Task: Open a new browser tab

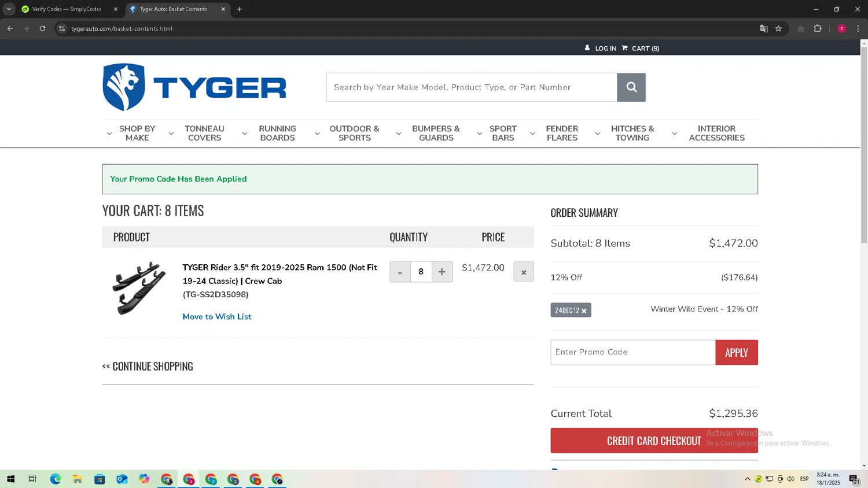Action: coord(240,9)
